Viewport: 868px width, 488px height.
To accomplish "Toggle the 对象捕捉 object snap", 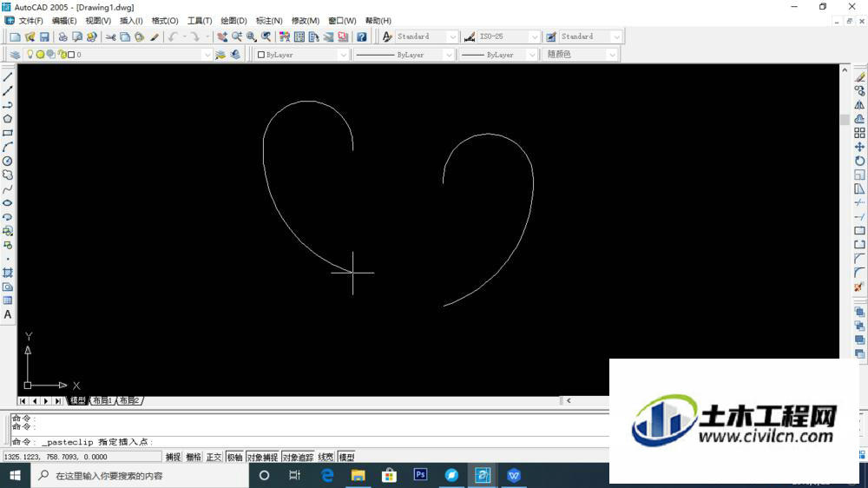I will click(x=262, y=457).
